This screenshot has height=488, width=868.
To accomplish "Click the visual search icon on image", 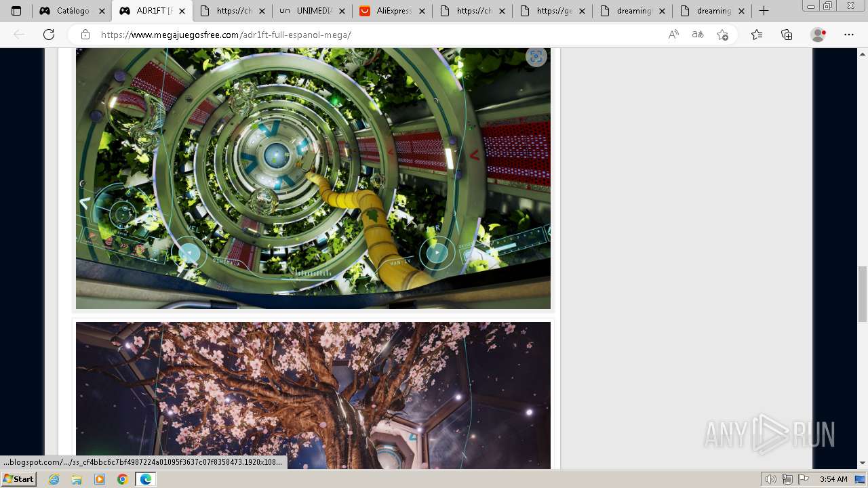I will pyautogui.click(x=536, y=57).
